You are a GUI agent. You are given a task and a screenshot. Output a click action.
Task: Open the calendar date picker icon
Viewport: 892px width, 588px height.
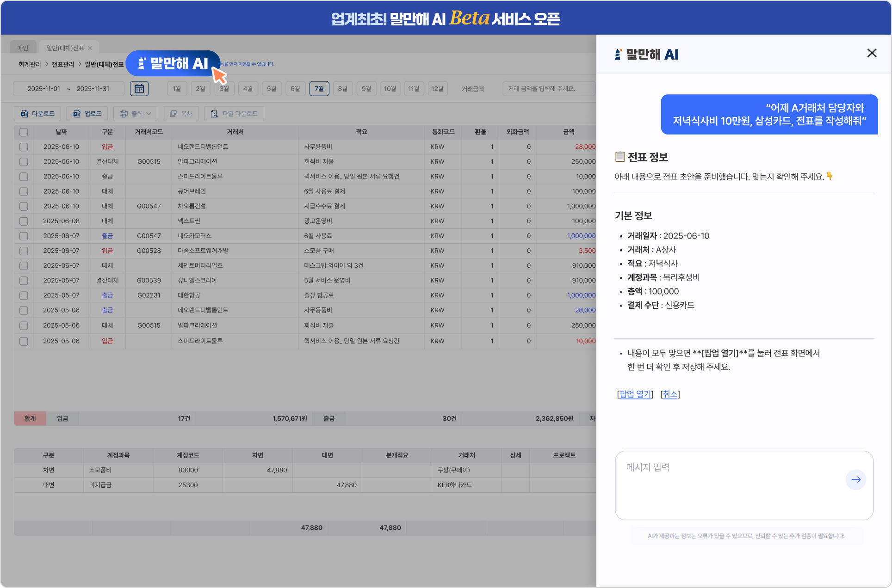point(139,88)
